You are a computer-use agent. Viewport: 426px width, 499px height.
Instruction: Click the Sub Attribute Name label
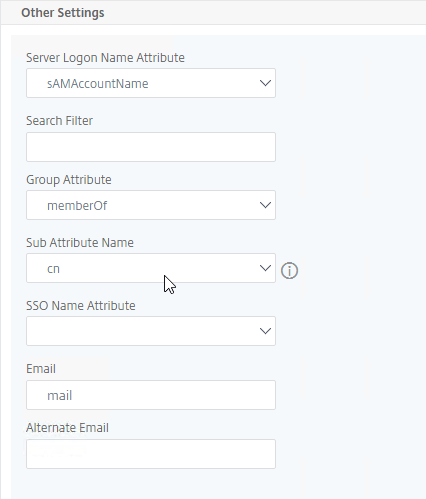[80, 243]
